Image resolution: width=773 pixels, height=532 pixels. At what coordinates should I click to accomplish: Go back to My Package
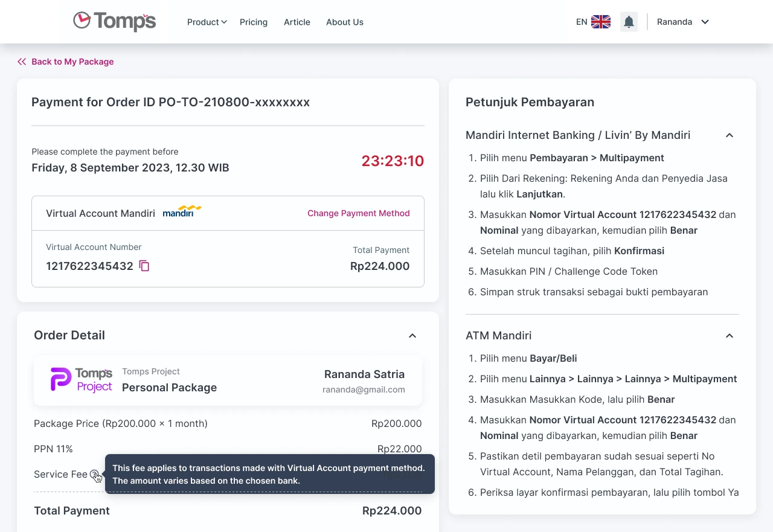tap(72, 62)
